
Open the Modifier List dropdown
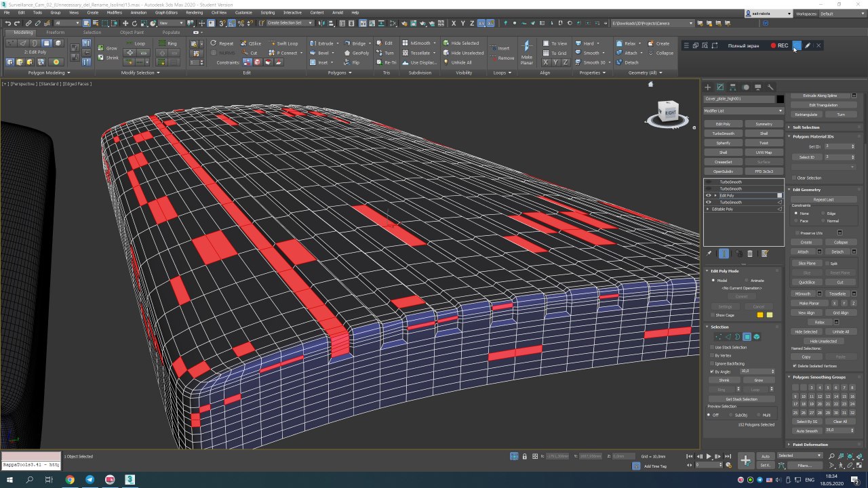click(744, 110)
